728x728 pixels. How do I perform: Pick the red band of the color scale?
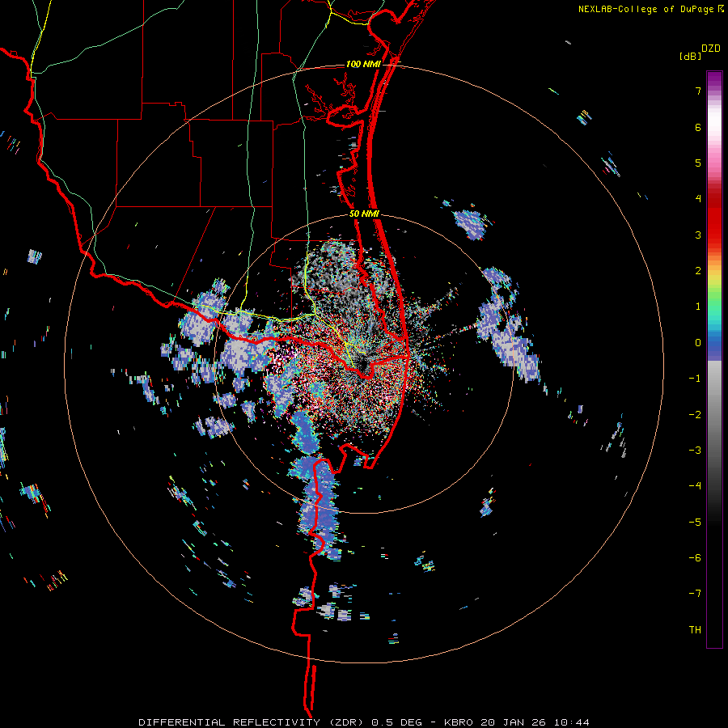(x=714, y=223)
